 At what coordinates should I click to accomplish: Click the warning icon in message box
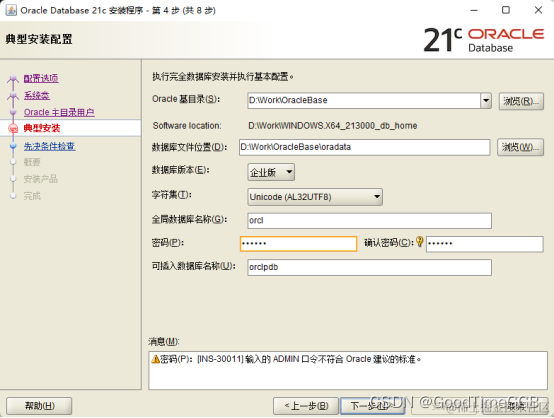tap(155, 359)
